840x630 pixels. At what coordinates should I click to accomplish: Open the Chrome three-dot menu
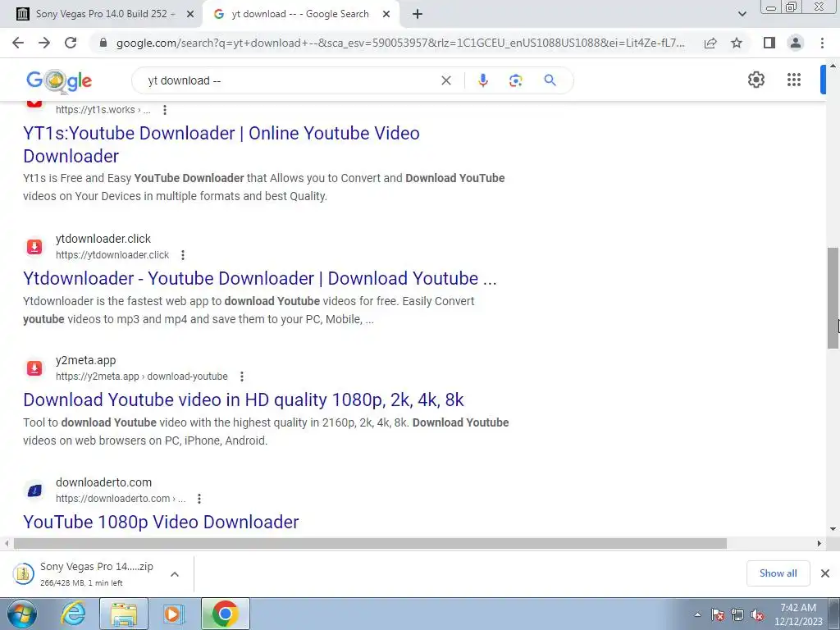pyautogui.click(x=822, y=43)
